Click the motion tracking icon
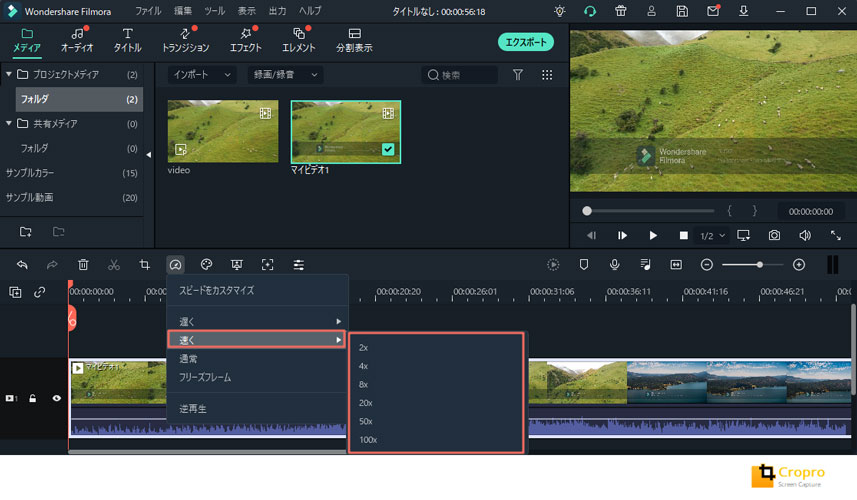This screenshot has width=857, height=500. click(267, 265)
